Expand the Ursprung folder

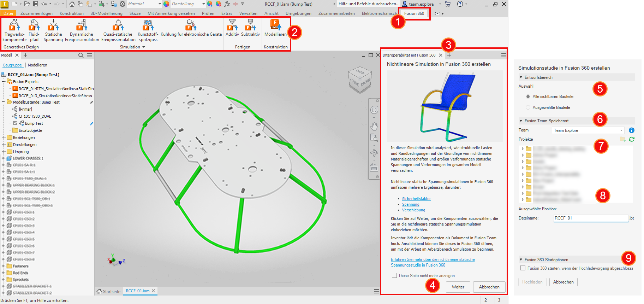click(x=3, y=152)
